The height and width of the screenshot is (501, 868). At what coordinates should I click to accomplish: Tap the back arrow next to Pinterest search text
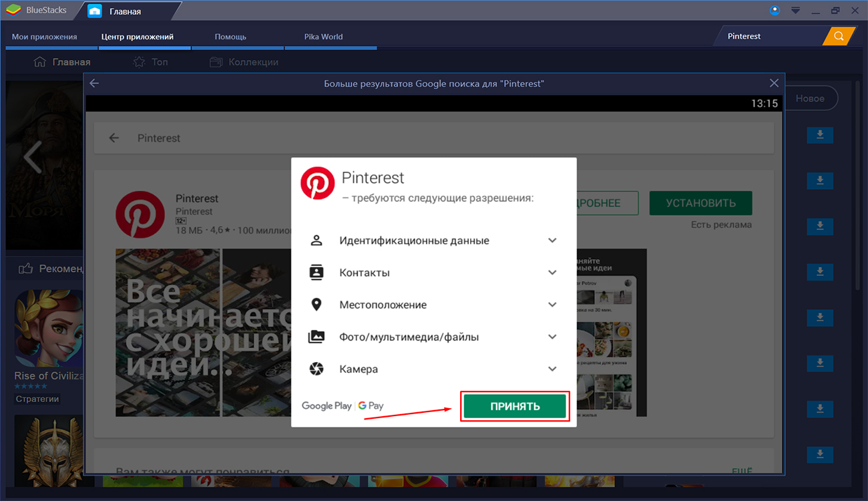(114, 138)
